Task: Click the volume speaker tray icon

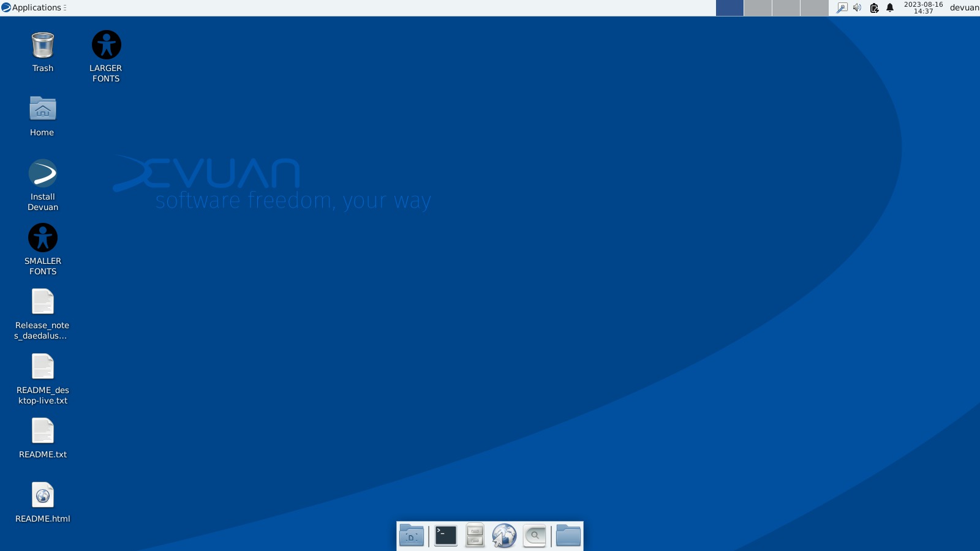Action: click(858, 8)
